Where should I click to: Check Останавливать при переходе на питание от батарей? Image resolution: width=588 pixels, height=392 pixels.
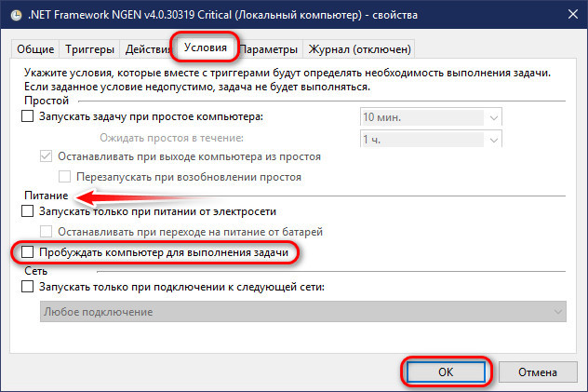coord(46,232)
